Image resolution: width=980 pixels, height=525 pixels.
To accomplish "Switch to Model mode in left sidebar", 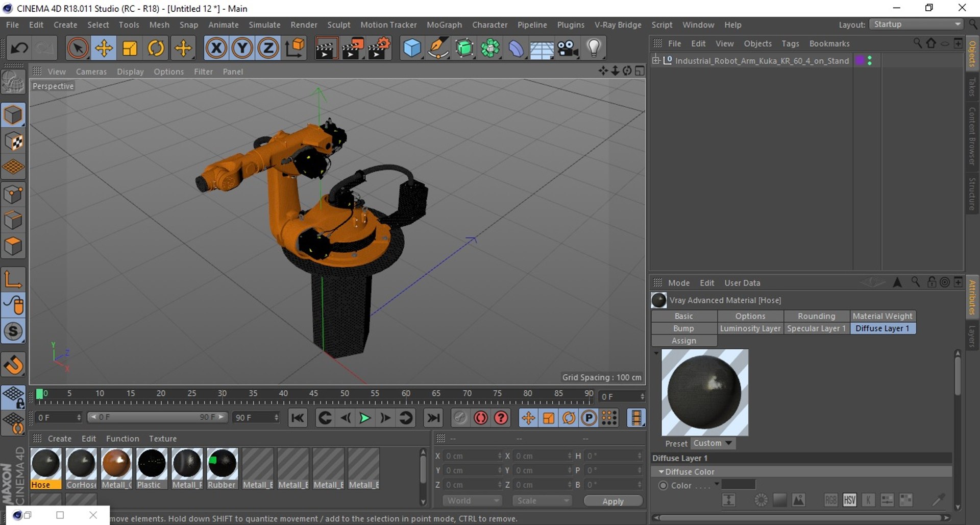I will click(13, 115).
